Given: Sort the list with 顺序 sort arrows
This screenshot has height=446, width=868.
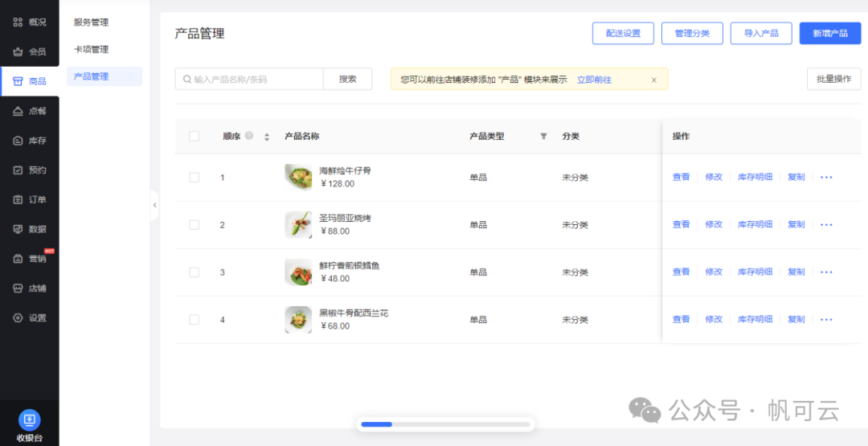Looking at the screenshot, I should point(267,137).
